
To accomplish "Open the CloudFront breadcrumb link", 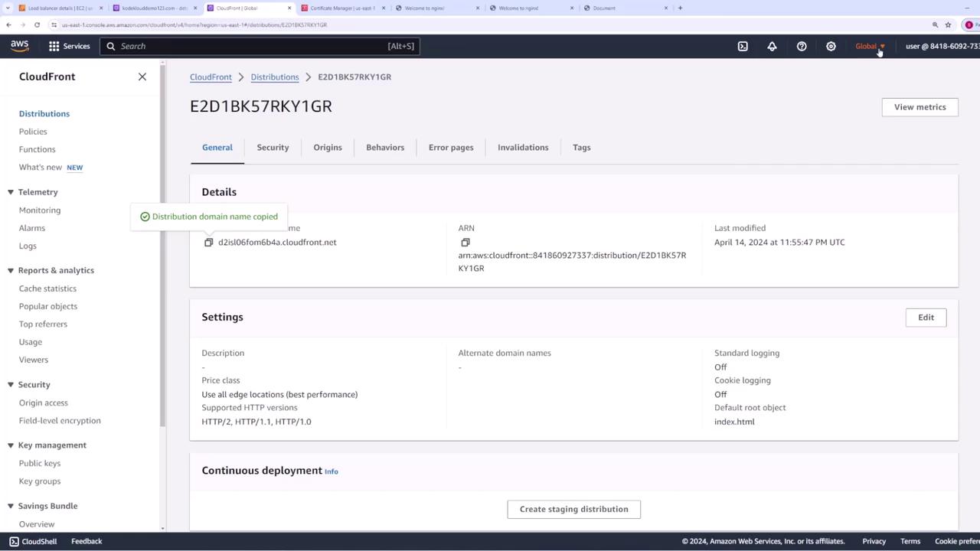I will pos(211,77).
